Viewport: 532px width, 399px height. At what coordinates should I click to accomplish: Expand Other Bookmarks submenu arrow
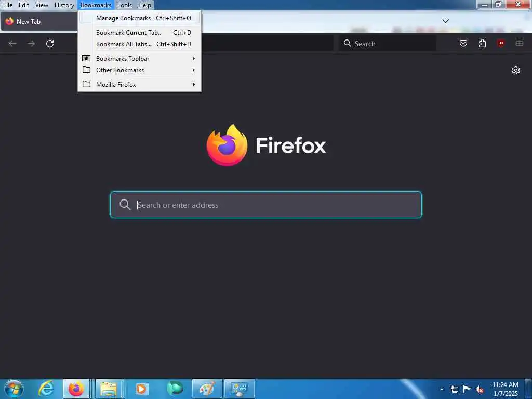click(x=193, y=70)
